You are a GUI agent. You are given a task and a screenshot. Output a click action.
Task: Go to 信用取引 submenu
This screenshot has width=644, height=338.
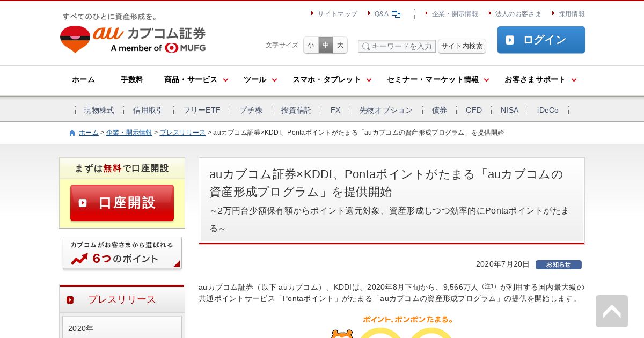[x=149, y=110]
